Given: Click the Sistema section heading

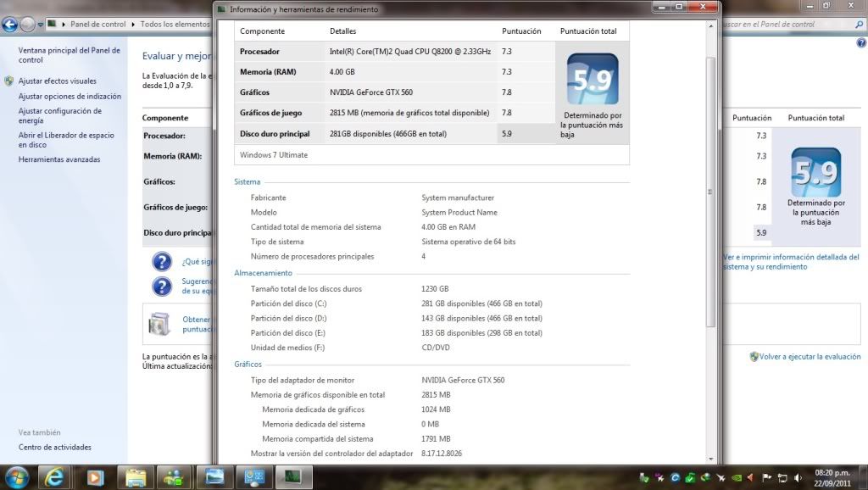Looking at the screenshot, I should coord(247,181).
